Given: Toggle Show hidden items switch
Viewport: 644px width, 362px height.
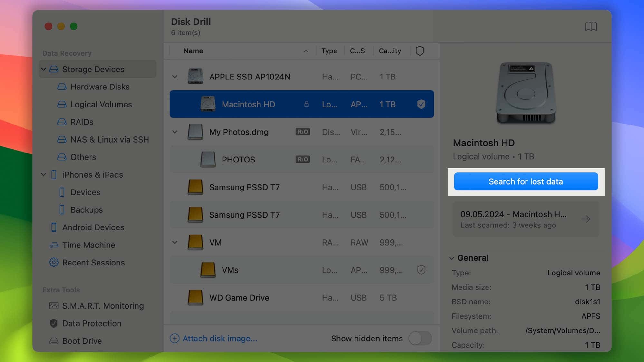Looking at the screenshot, I should (x=420, y=339).
